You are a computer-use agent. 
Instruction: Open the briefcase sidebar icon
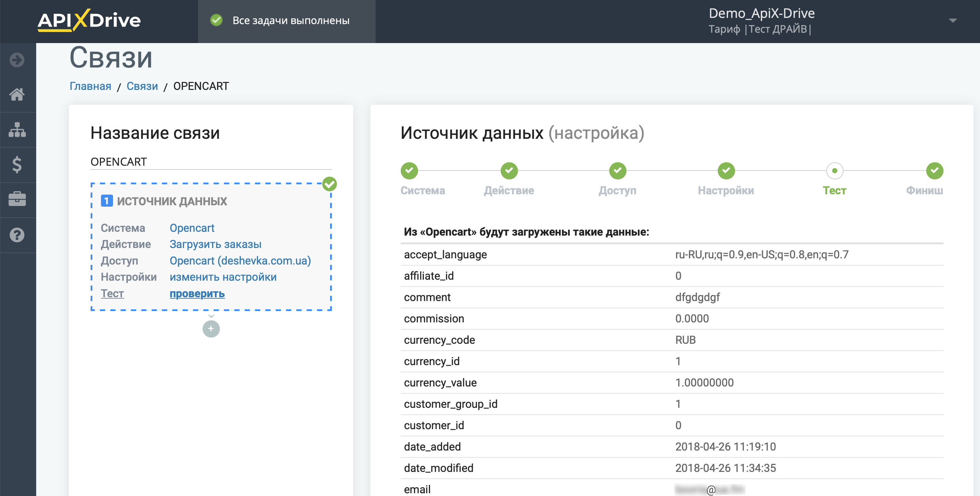[17, 199]
